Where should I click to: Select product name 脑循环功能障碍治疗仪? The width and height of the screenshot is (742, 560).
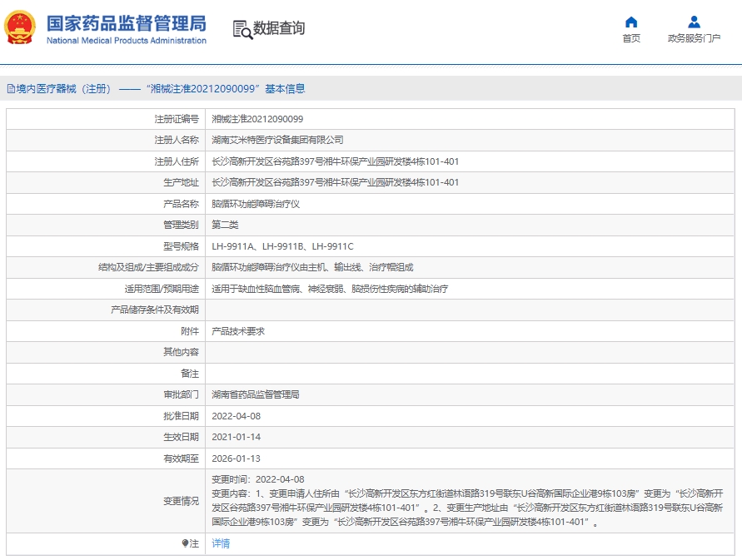256,204
